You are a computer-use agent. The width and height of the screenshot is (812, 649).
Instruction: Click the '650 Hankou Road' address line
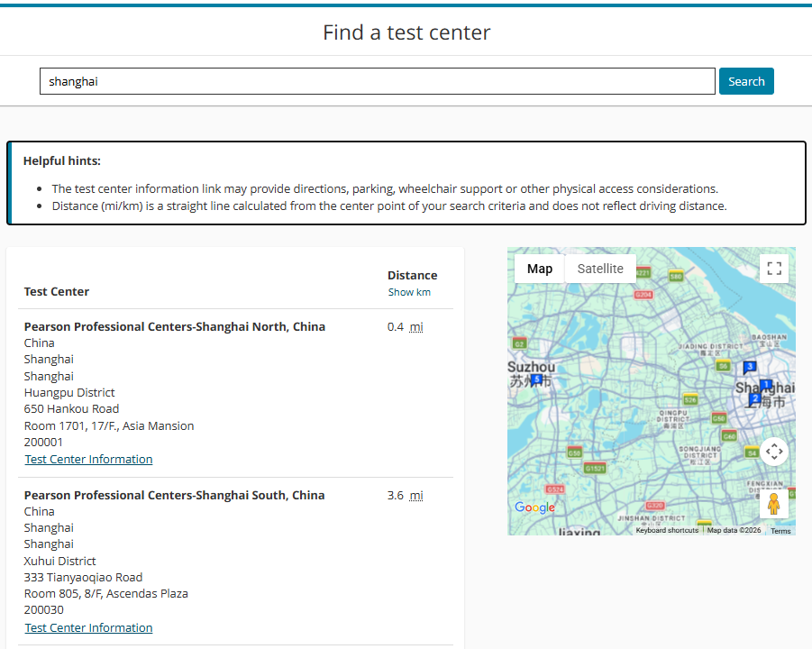[x=71, y=409]
